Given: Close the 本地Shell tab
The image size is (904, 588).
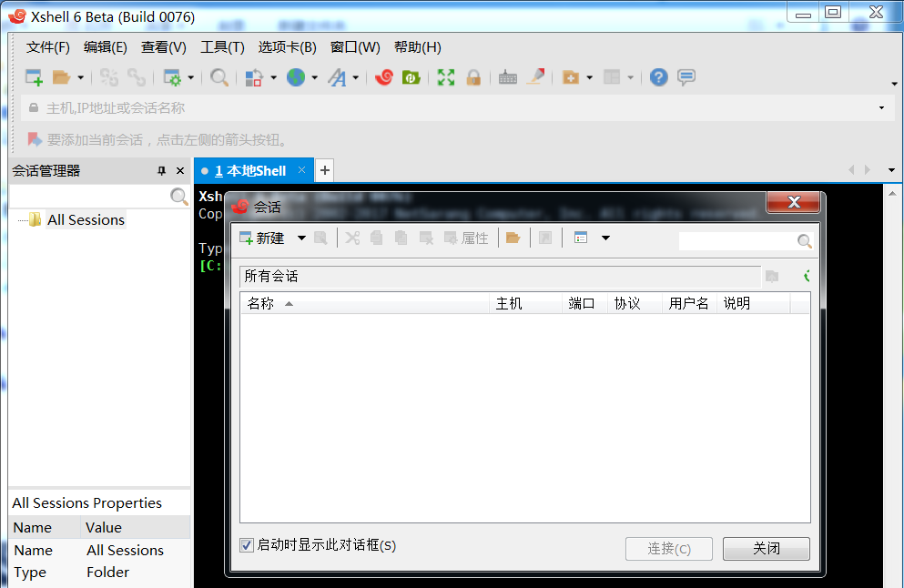Looking at the screenshot, I should coord(301,170).
